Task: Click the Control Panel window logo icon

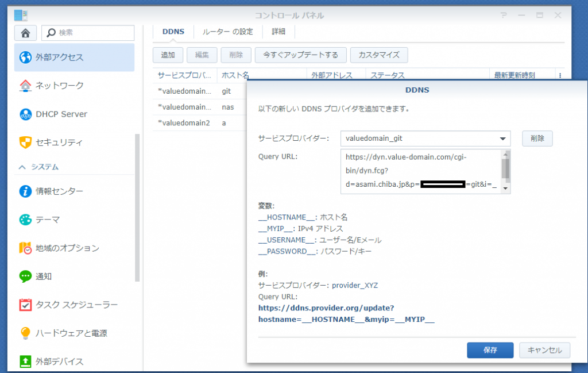Action: point(21,16)
